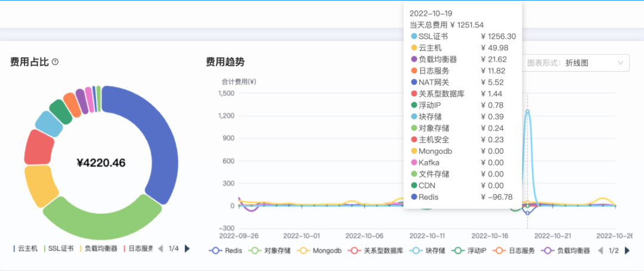The image size is (644, 271).
Task: Click the Redis ¥ -96.78 tooltip row
Action: [x=463, y=197]
